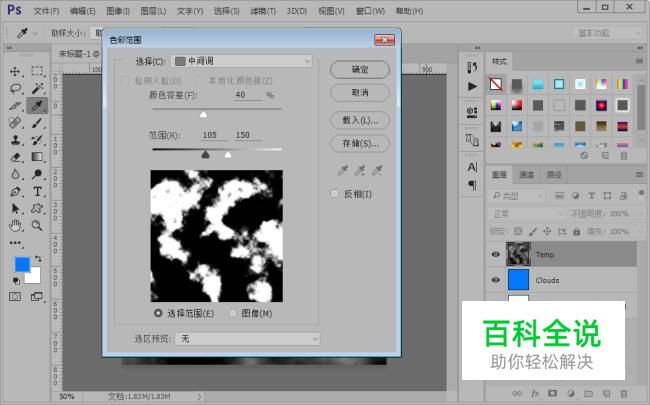The width and height of the screenshot is (650, 405).
Task: Select the Healing Brush tool
Action: coord(15,123)
